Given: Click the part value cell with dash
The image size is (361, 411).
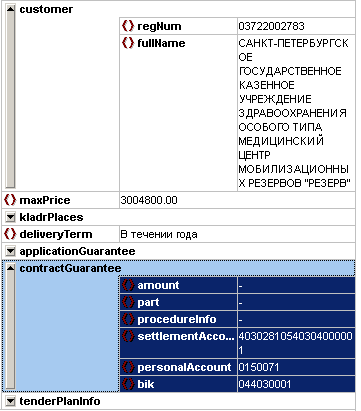Looking at the screenshot, I should (x=296, y=302).
